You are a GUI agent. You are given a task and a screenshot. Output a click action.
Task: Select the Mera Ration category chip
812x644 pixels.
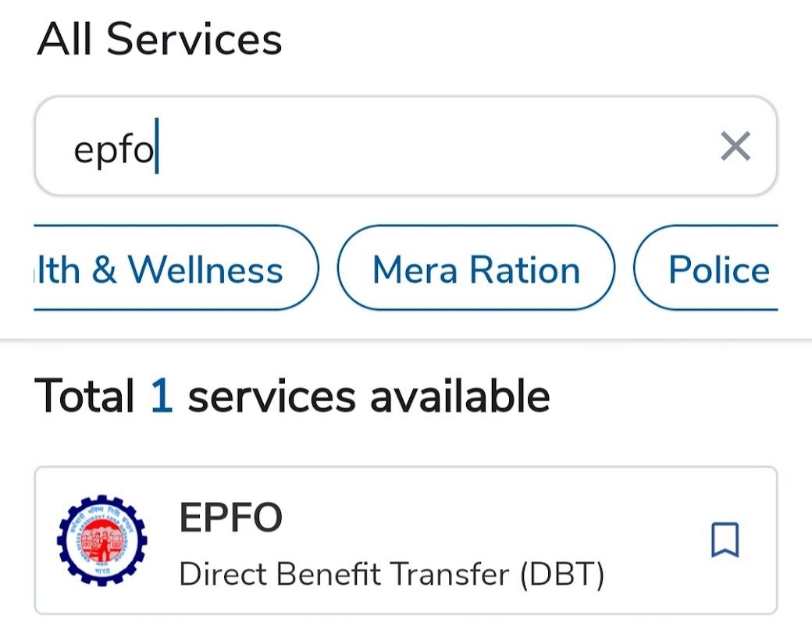(476, 269)
